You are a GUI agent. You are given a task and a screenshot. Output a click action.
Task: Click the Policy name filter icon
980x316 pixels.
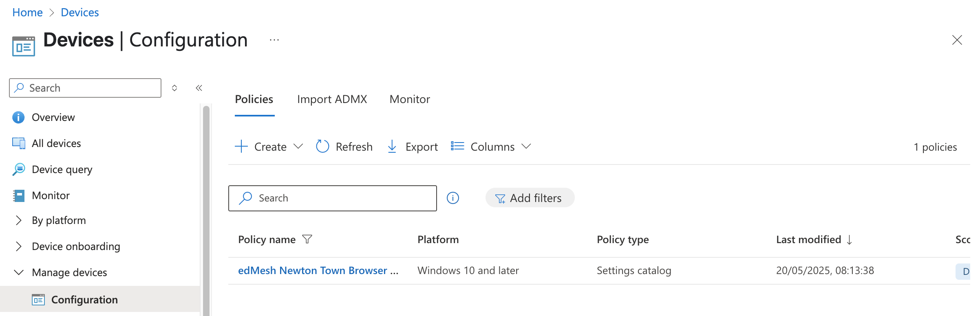pyautogui.click(x=307, y=239)
